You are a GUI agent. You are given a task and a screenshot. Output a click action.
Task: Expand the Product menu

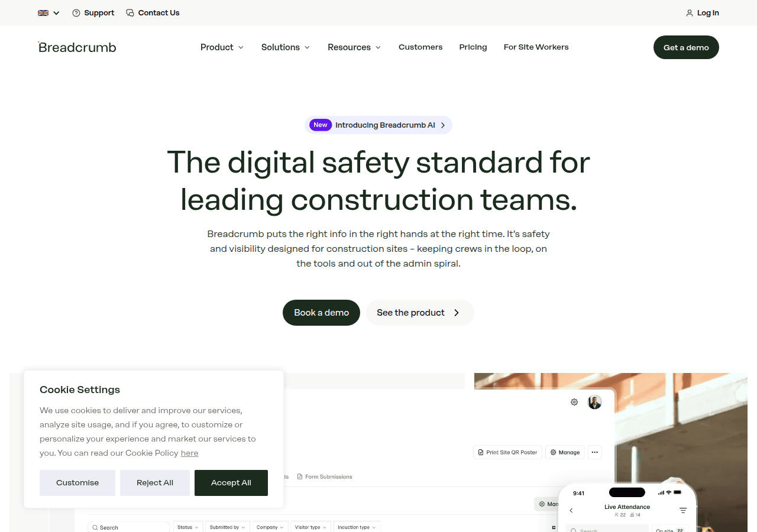click(222, 47)
